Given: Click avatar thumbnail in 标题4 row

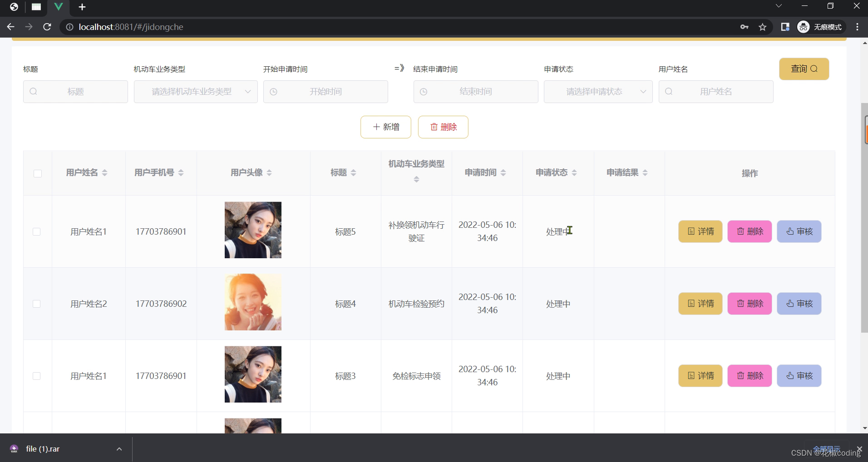Looking at the screenshot, I should coord(253,302).
